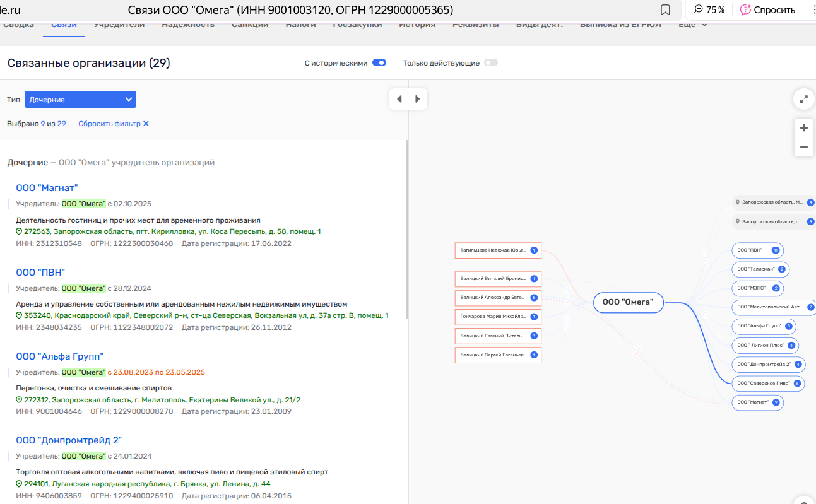
Task: Toggle the "С историческими" switch off
Action: (x=379, y=63)
